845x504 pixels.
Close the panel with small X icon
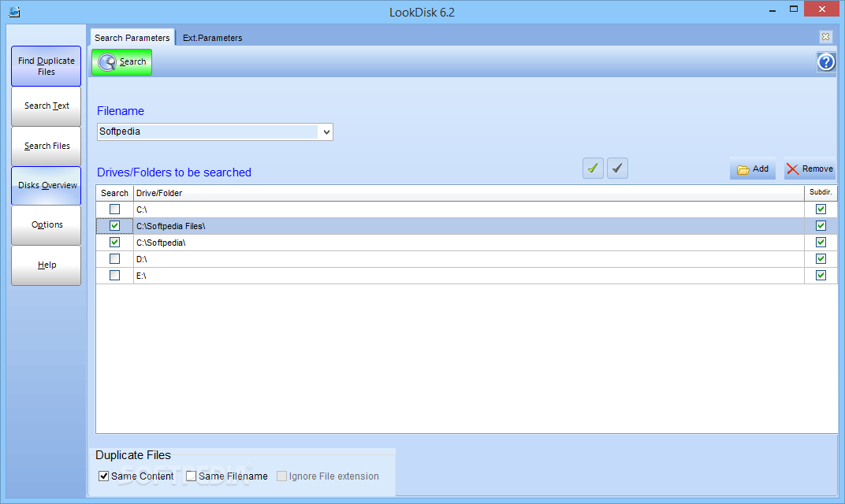pyautogui.click(x=825, y=37)
